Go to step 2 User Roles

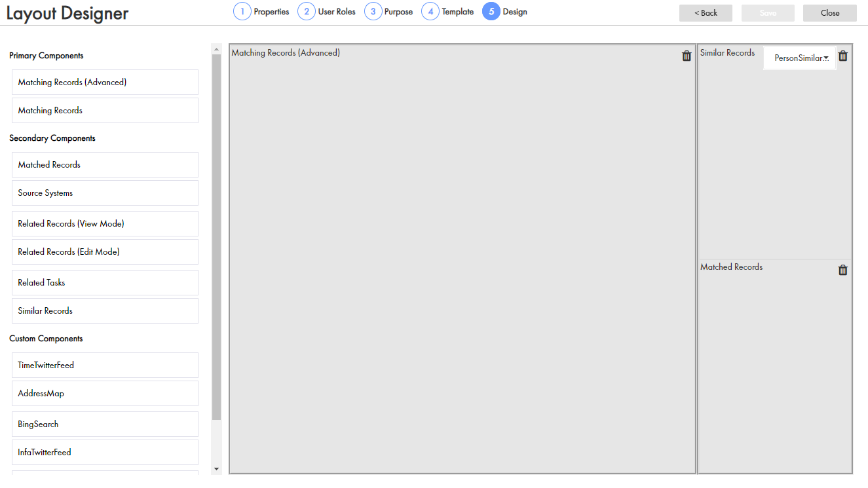coord(327,12)
